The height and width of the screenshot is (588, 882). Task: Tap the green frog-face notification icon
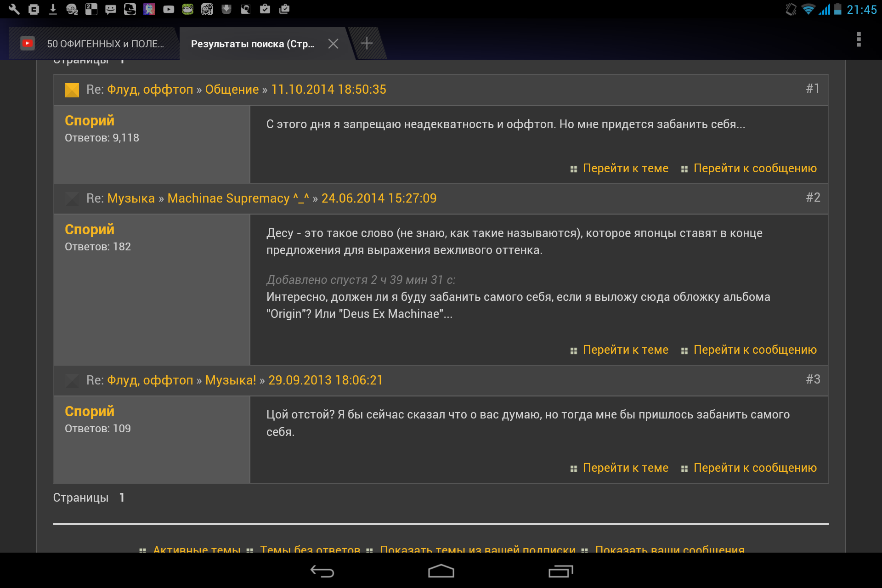188,9
